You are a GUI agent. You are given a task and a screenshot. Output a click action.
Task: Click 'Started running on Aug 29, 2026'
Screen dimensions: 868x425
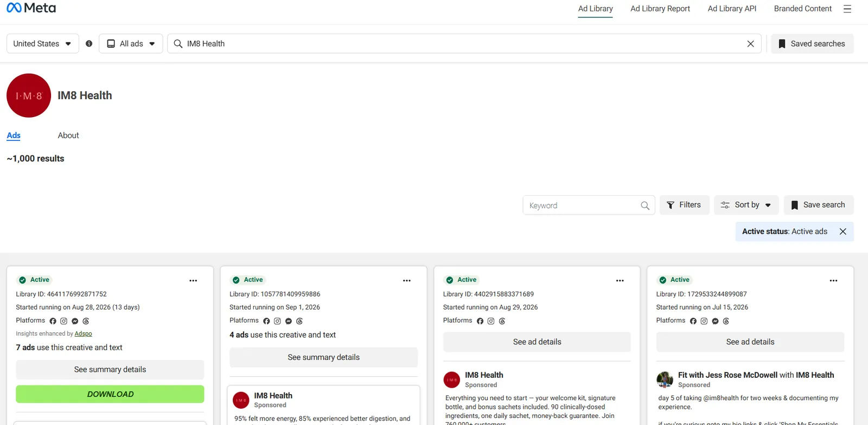490,307
